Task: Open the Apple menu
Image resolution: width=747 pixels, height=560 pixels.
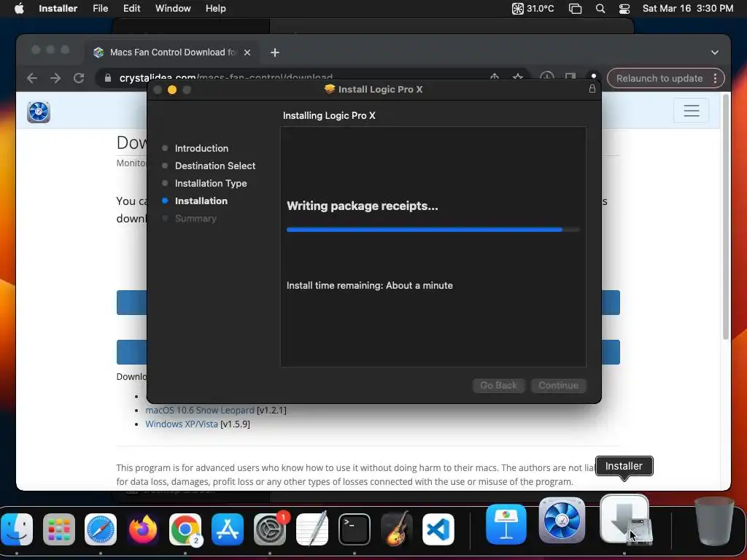Action: pyautogui.click(x=19, y=9)
